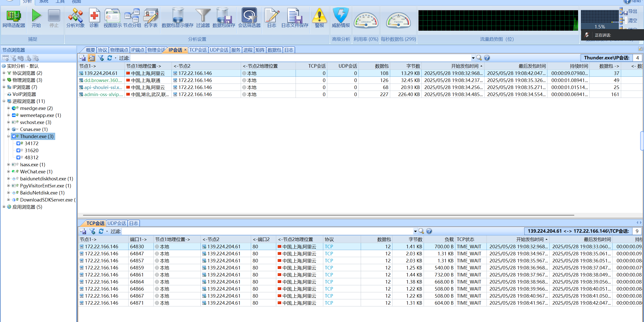
Task: Click the lower TCP会话 filter input field
Action: 267,231
